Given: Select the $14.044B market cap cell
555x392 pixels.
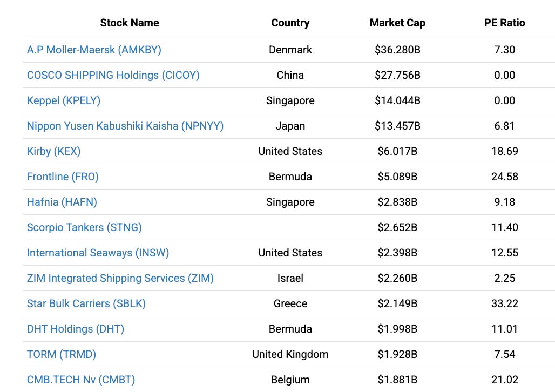Looking at the screenshot, I should click(397, 100).
